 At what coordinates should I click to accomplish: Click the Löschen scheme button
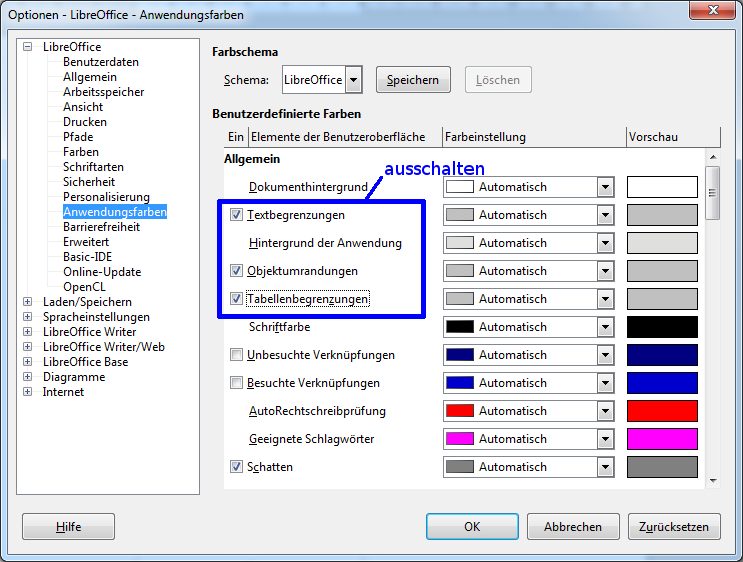498,80
